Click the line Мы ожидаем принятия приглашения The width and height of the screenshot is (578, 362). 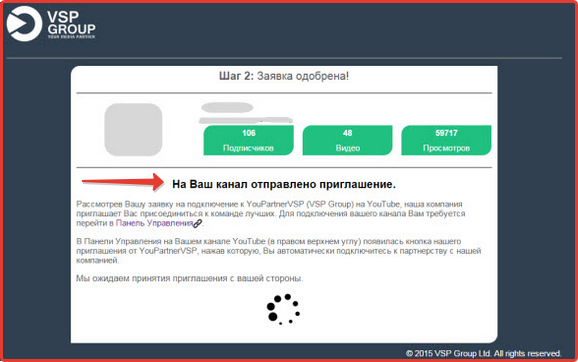coord(189,278)
